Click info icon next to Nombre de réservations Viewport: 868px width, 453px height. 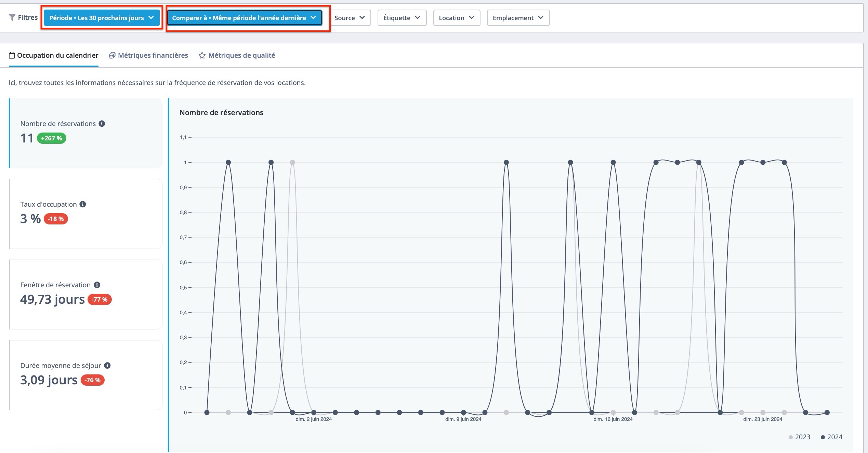pos(102,124)
